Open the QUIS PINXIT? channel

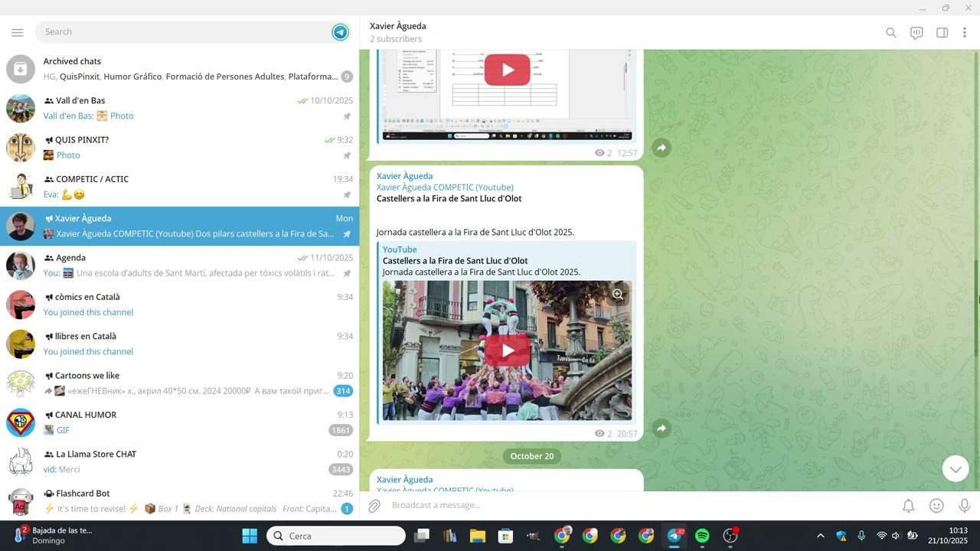179,148
